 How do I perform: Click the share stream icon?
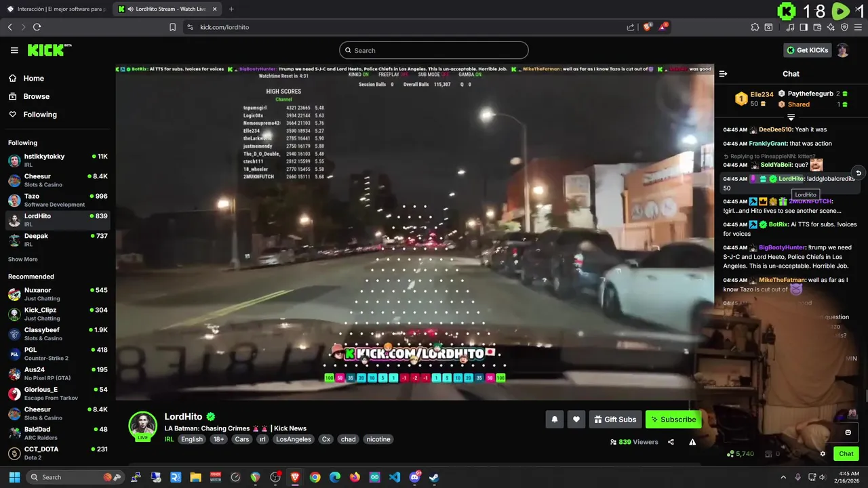(x=671, y=442)
